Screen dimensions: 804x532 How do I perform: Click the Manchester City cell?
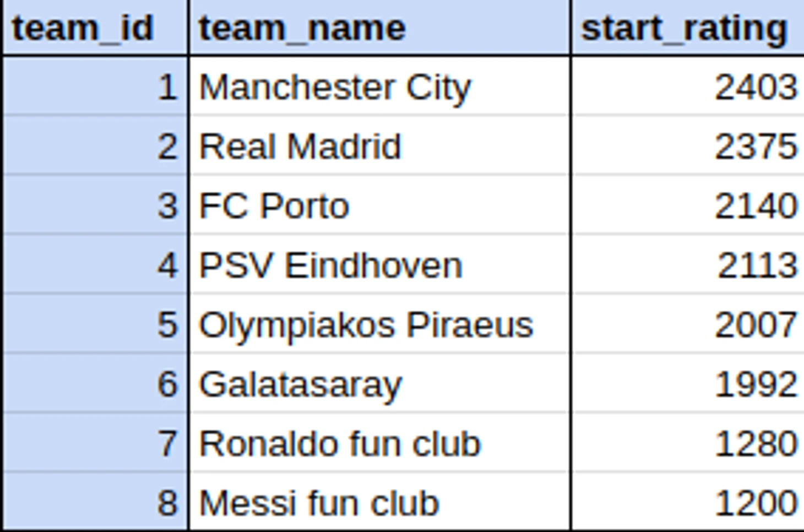pos(379,86)
